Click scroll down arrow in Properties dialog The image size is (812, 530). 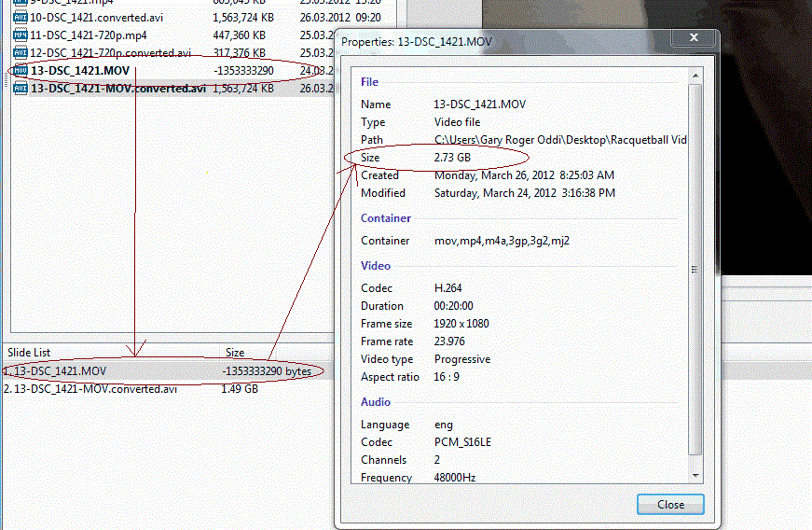point(695,475)
